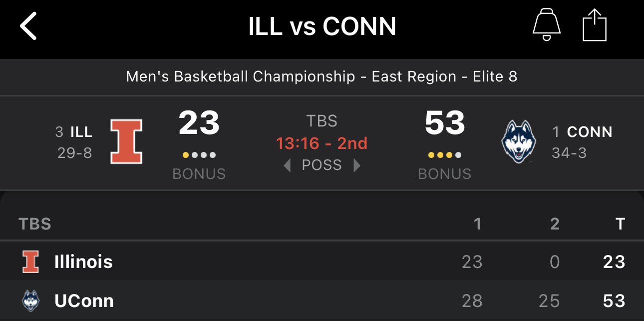Image resolution: width=644 pixels, height=321 pixels.
Task: Select the ILL team abbreviation
Action: coord(81,132)
